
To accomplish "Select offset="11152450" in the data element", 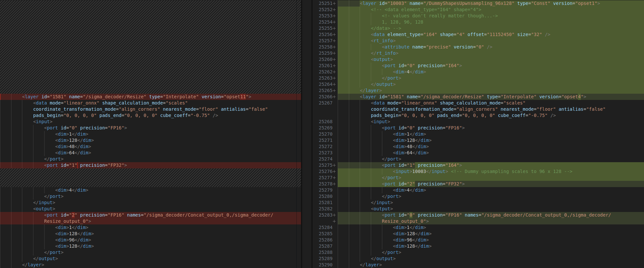I will coord(491,34).
